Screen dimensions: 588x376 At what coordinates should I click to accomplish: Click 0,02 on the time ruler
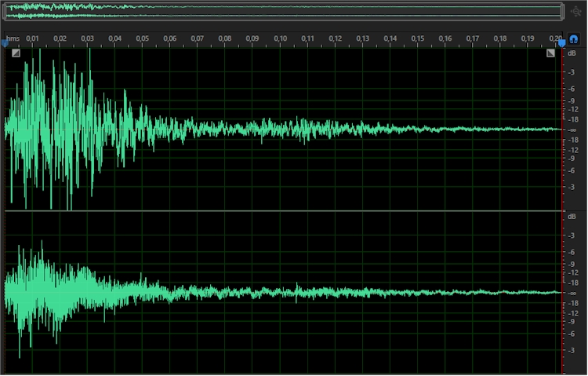pos(60,38)
